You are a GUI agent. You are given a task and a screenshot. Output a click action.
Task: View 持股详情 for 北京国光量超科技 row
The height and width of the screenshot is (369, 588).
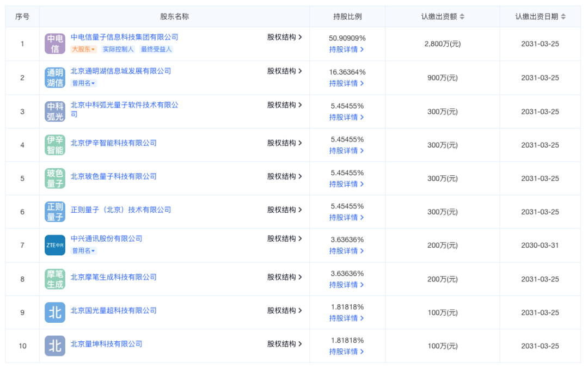[346, 318]
